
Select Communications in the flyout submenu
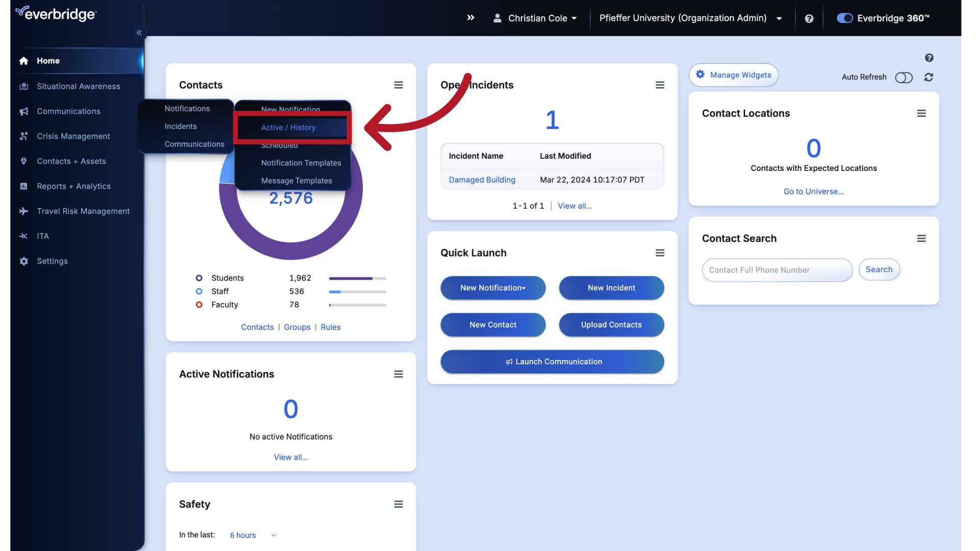[194, 144]
